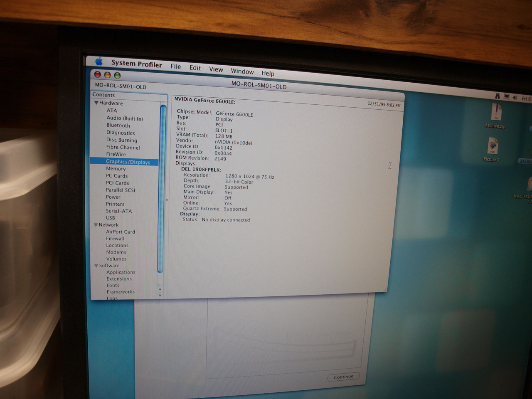Zoom the window with the green button

click(117, 75)
